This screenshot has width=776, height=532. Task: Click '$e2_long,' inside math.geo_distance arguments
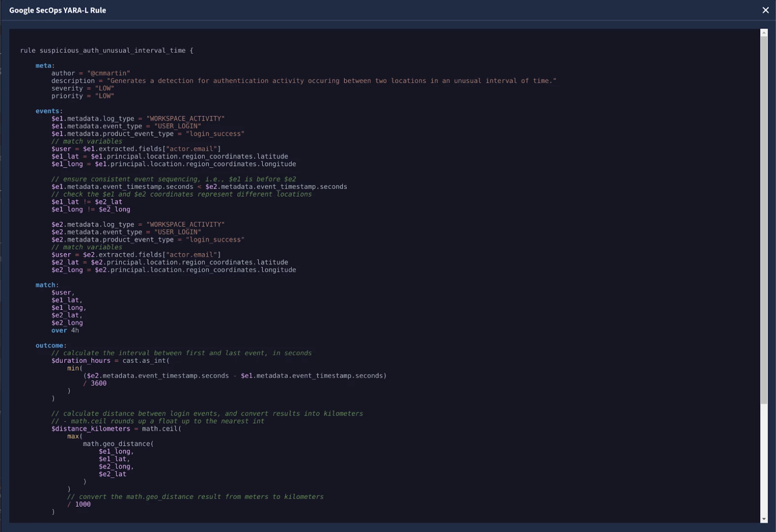tap(116, 466)
